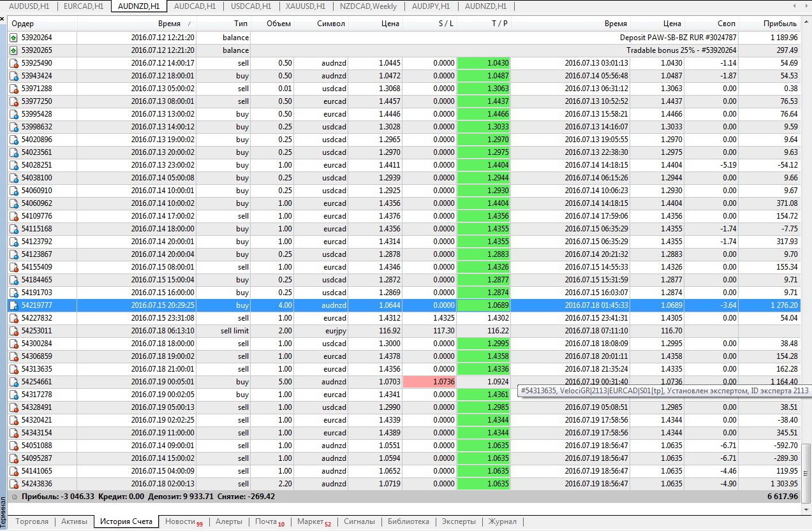Open the Торговля terminal tab
812x531 pixels.
pyautogui.click(x=32, y=521)
